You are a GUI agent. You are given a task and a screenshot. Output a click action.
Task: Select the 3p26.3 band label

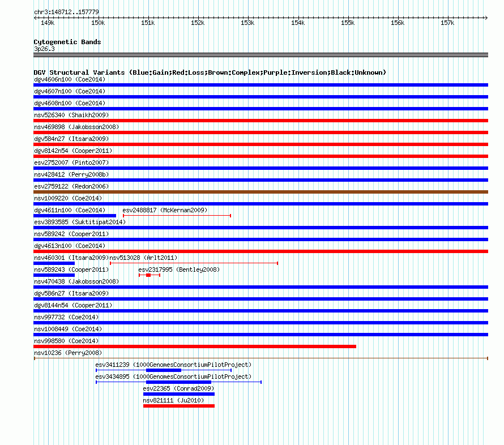(44, 49)
